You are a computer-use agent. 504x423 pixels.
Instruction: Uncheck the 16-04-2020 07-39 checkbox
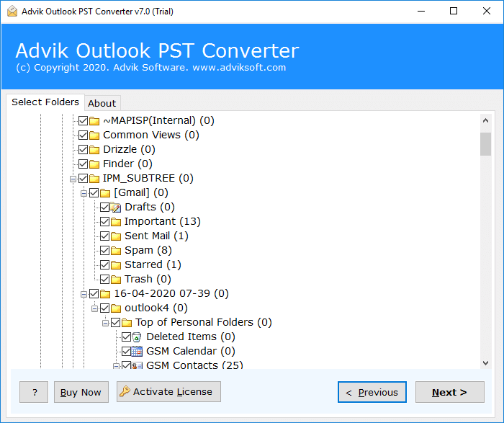94,294
